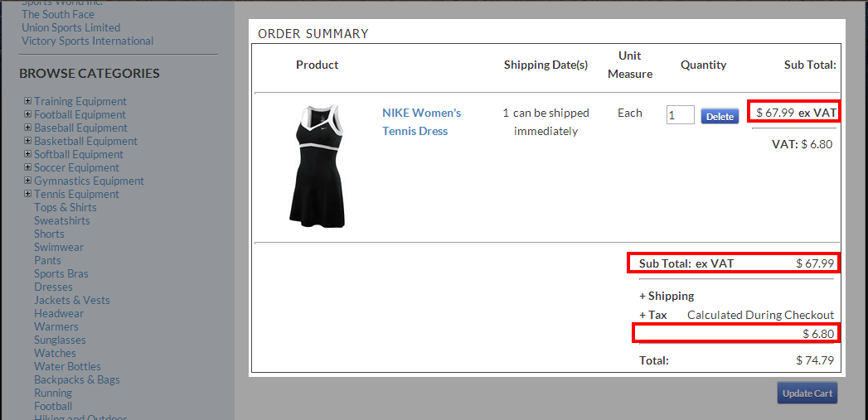Browse Football category in sidebar list

coord(53,407)
